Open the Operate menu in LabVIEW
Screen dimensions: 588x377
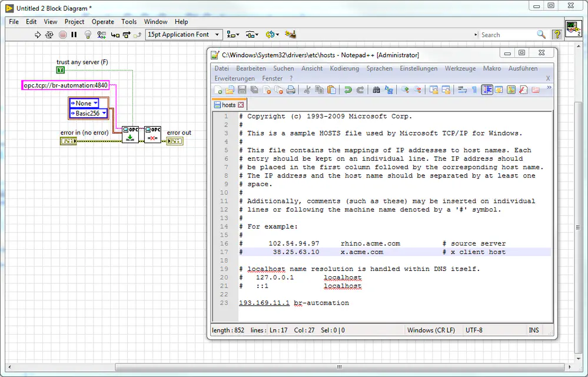click(102, 22)
